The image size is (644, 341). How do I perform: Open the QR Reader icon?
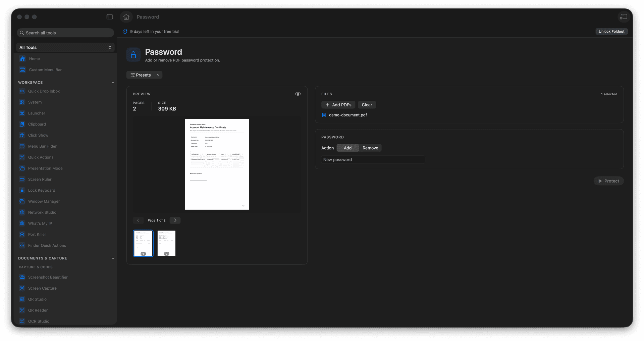click(22, 310)
